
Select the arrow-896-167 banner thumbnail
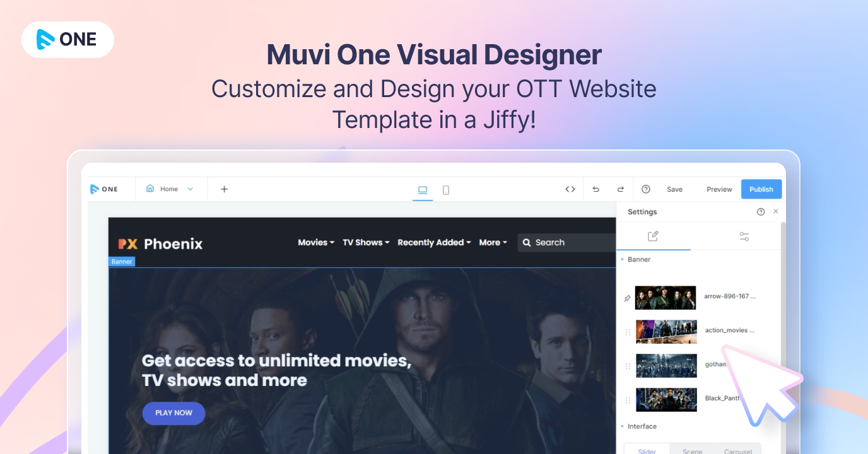pyautogui.click(x=666, y=298)
